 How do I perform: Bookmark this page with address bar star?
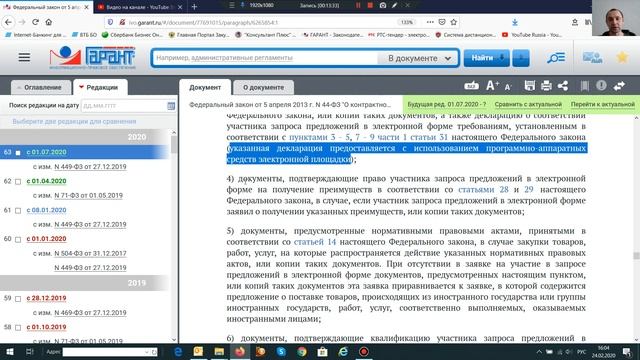[x=453, y=22]
